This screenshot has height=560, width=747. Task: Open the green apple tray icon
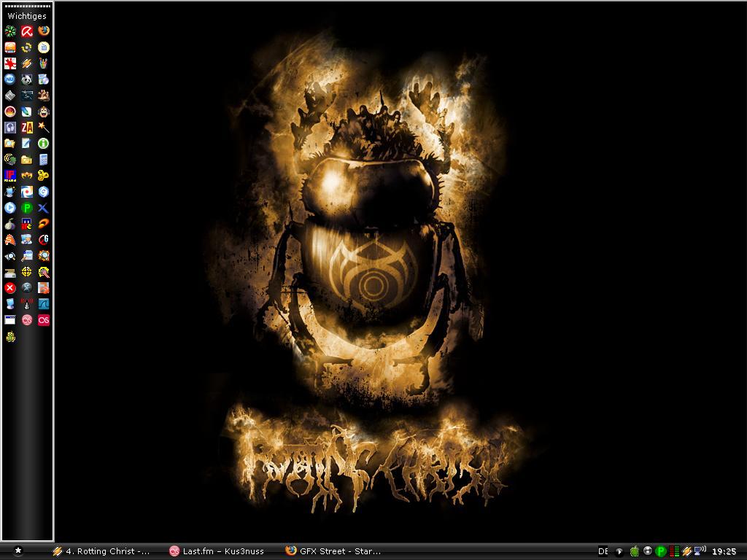[634, 551]
